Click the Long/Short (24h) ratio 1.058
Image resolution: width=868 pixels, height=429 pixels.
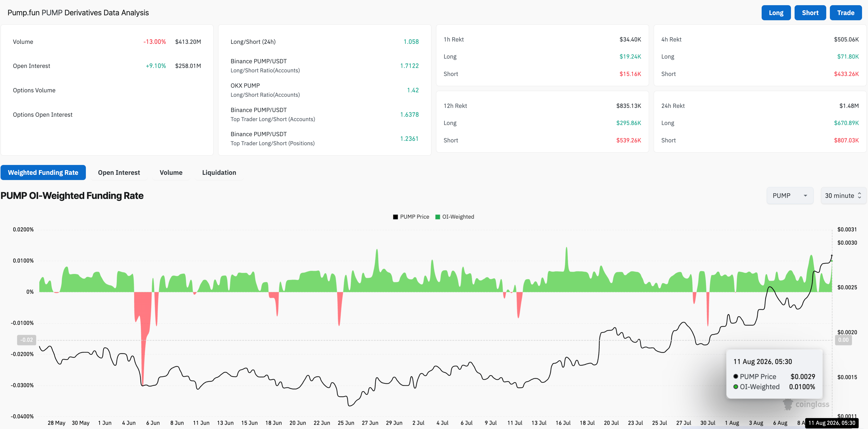[x=411, y=42]
